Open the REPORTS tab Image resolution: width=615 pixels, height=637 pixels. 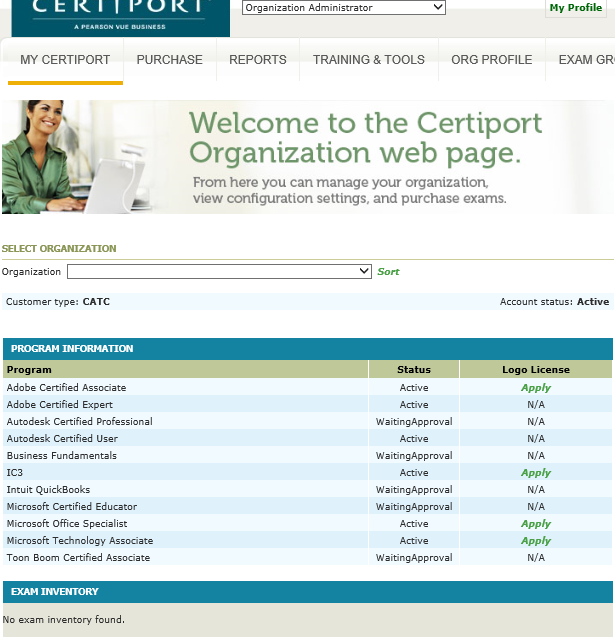258,60
